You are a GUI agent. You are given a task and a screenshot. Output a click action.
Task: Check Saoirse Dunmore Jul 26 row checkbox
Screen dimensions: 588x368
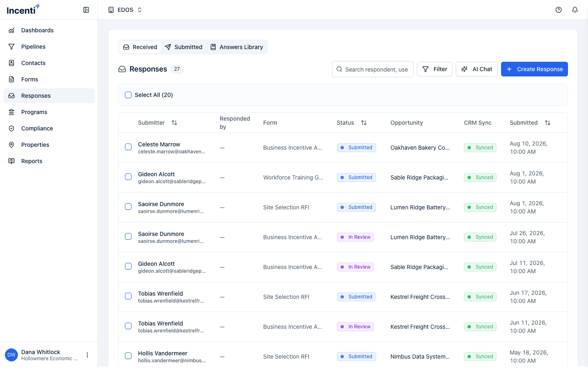(x=128, y=236)
